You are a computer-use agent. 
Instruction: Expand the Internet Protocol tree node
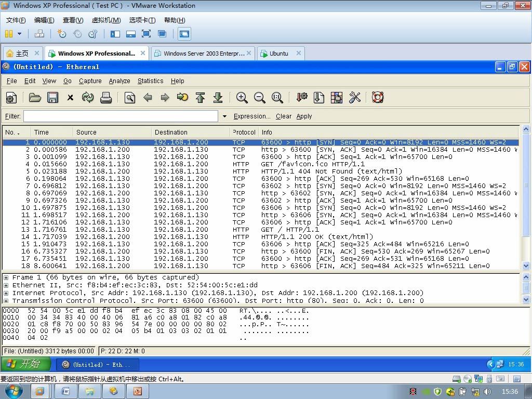click(6, 293)
